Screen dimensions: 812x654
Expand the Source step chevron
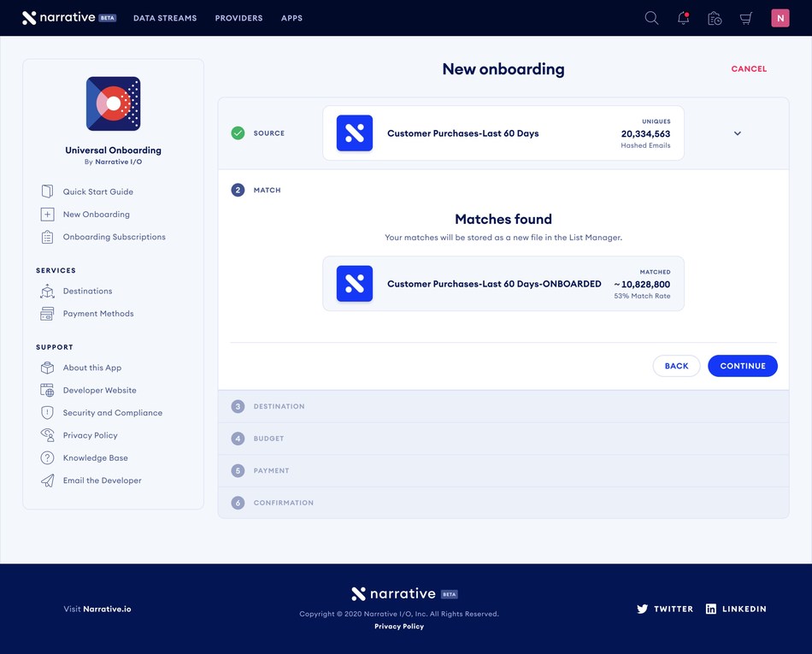738,133
